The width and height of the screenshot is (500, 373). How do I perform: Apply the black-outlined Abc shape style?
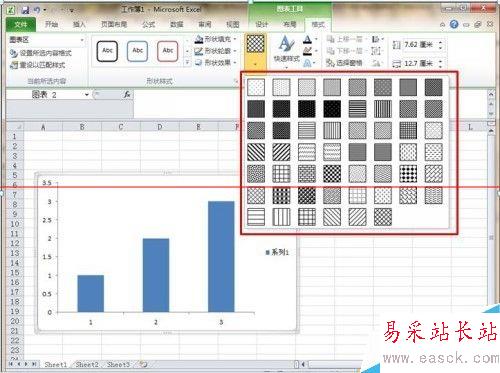click(x=107, y=51)
